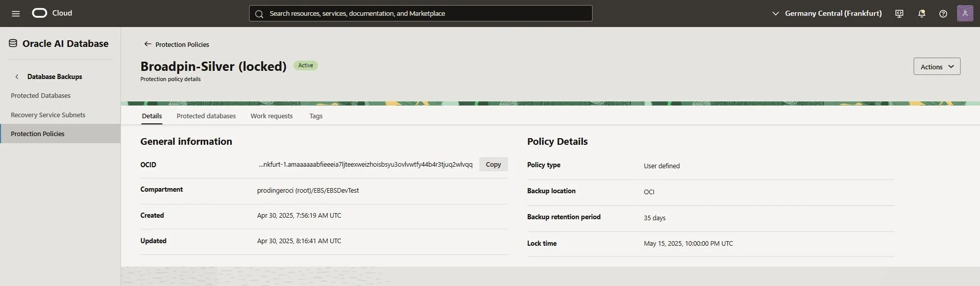
Task: Switch to the Tags tab
Action: tap(316, 116)
